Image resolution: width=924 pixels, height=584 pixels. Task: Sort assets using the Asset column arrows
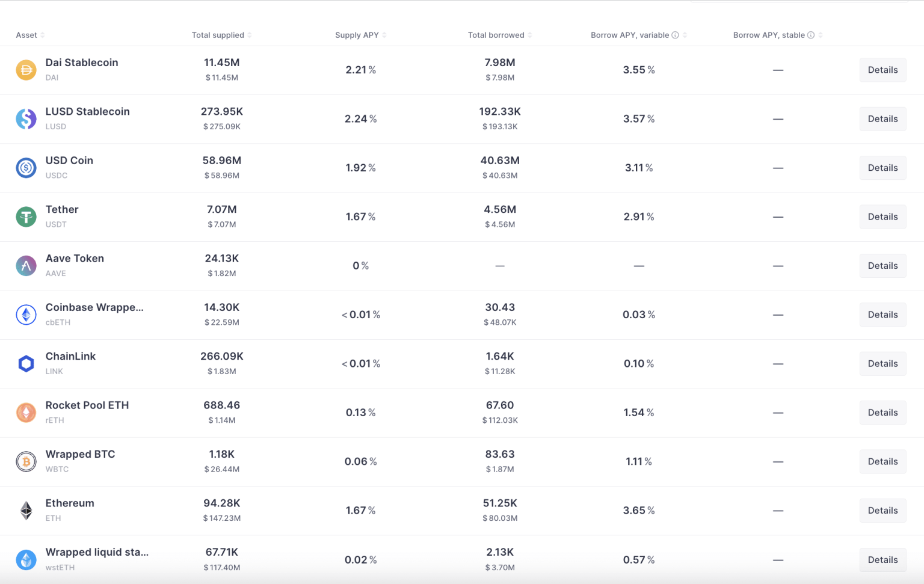41,35
